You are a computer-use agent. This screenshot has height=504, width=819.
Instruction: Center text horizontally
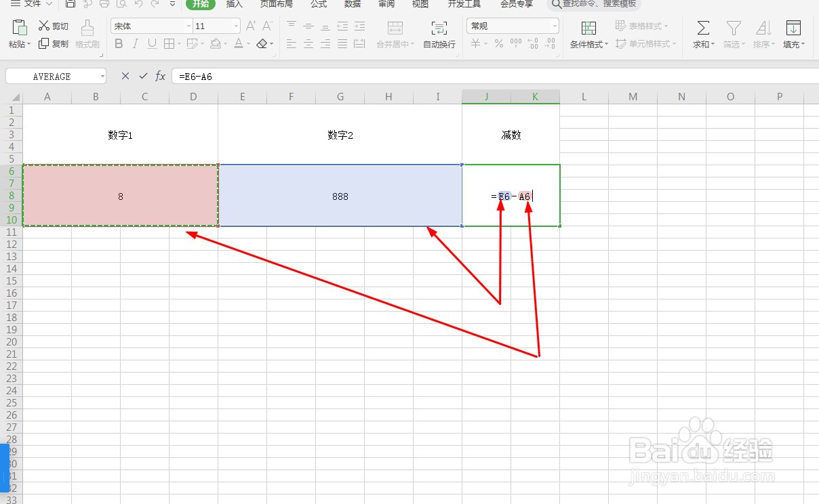[308, 43]
